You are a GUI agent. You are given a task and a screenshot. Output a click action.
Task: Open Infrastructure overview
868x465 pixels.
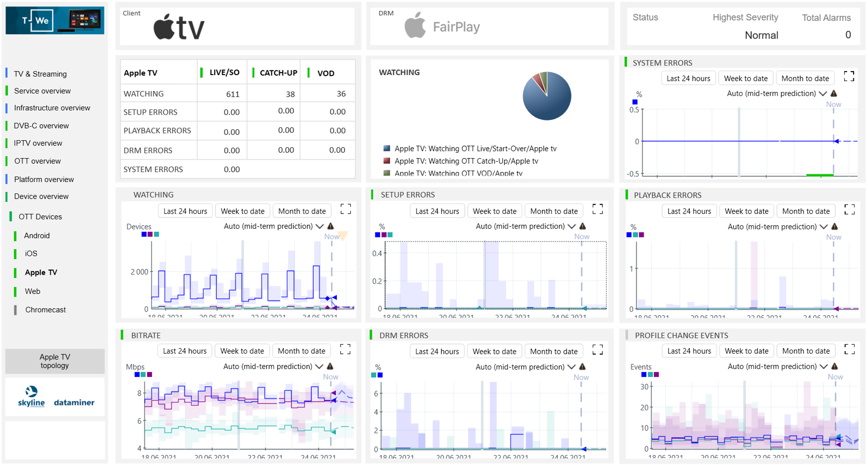pos(52,108)
